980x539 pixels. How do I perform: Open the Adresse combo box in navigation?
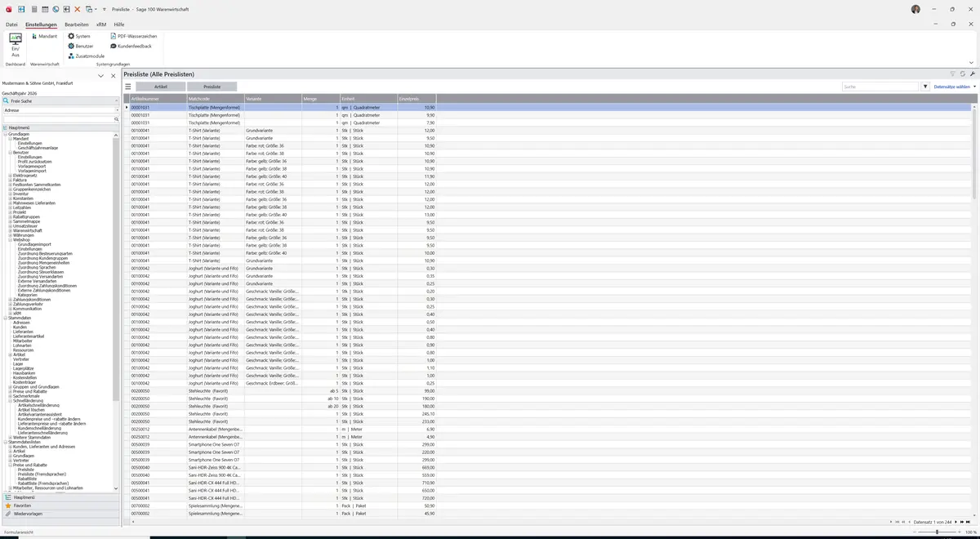point(60,109)
